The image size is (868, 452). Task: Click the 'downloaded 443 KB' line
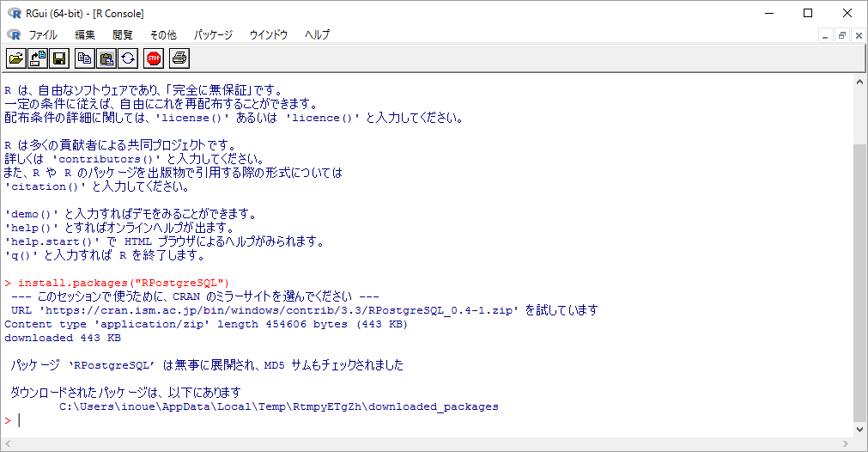click(x=63, y=338)
